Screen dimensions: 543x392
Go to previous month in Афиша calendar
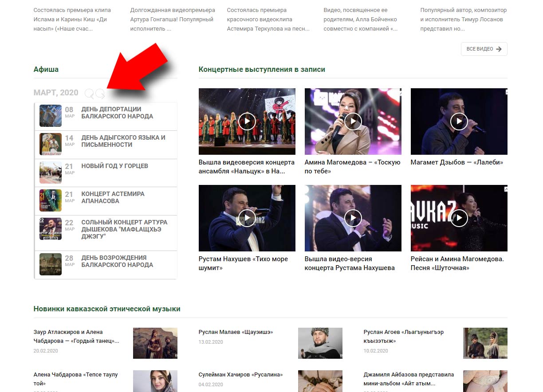click(x=89, y=93)
